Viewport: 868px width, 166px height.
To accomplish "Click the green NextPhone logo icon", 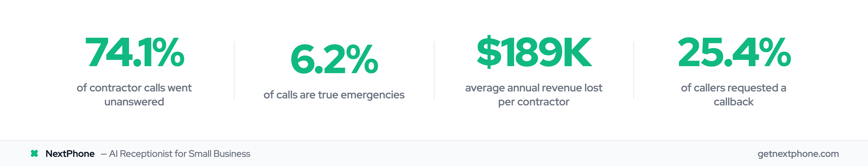I will 34,153.
